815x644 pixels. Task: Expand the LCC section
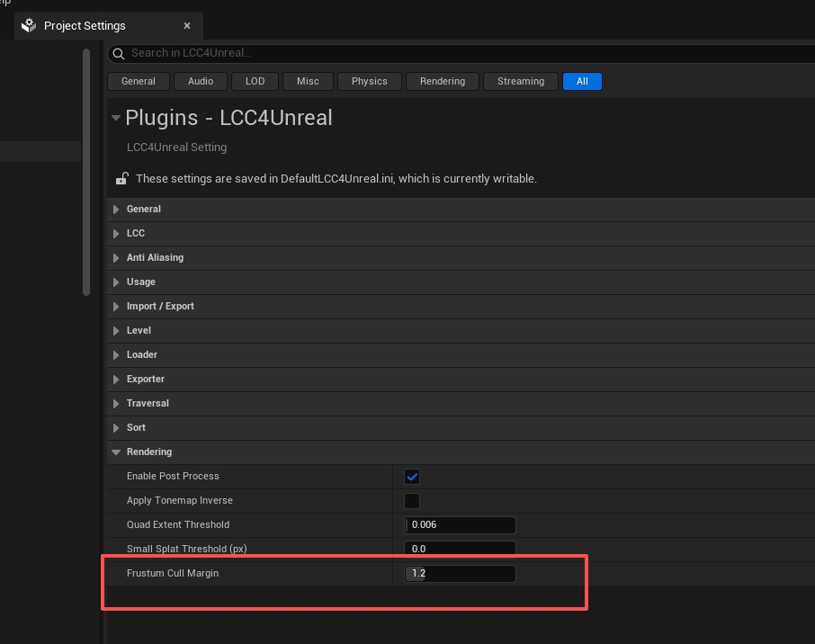116,234
